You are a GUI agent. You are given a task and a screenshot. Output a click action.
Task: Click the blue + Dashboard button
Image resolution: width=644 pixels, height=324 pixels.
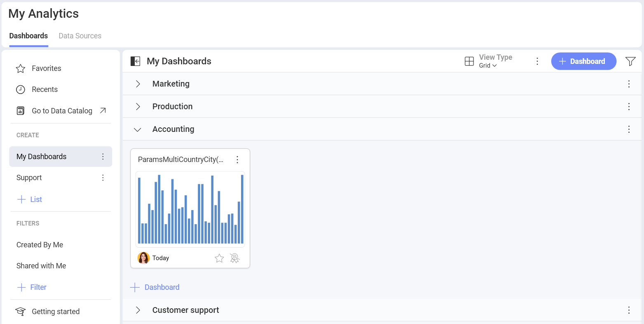pos(584,61)
